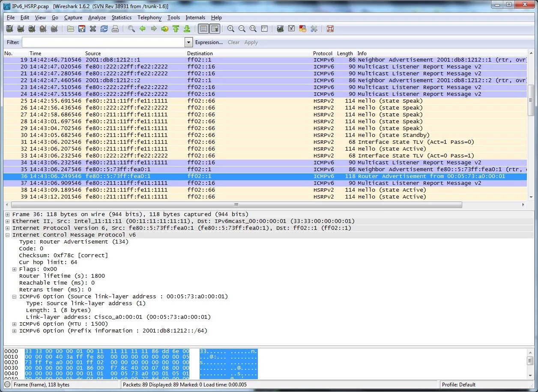Toggle packet list colorization

tap(203, 29)
